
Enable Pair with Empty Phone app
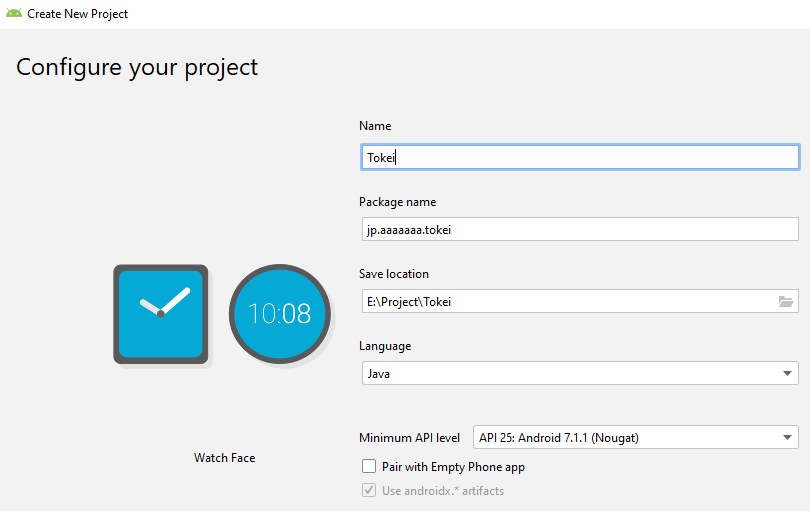370,467
